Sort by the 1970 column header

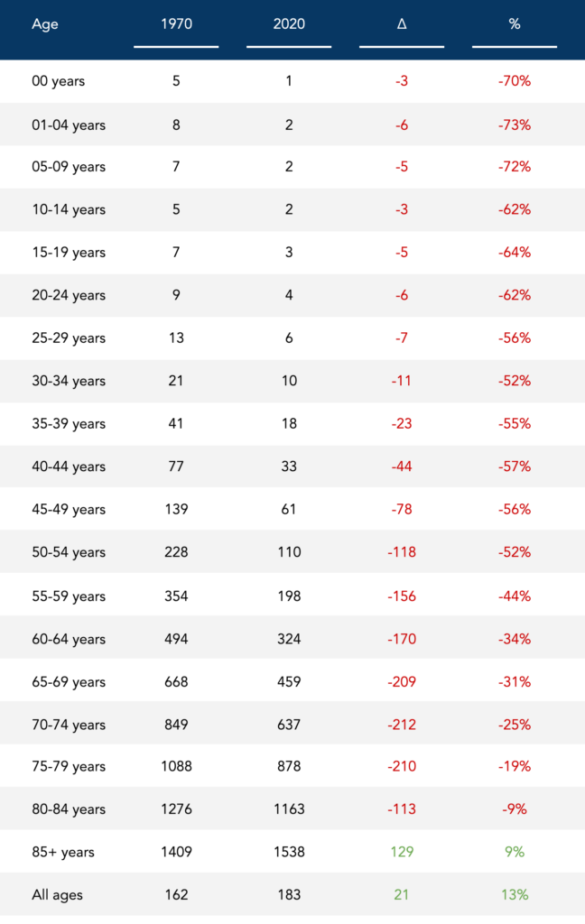[x=176, y=24]
